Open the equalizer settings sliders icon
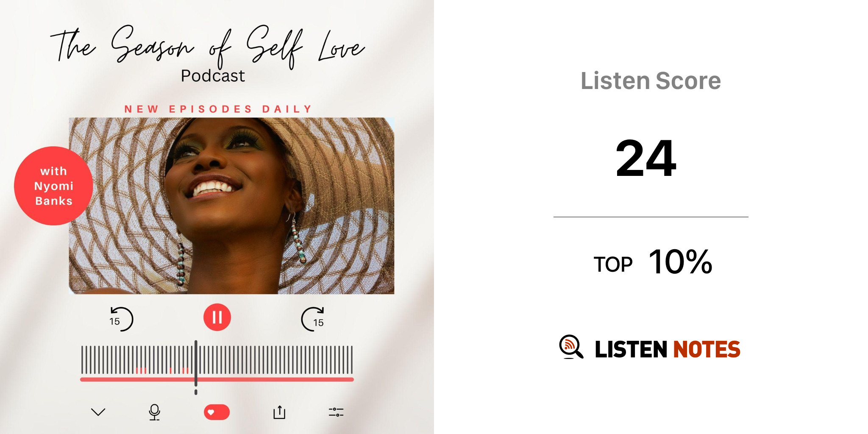Screen dimensions: 868x434 point(336,412)
